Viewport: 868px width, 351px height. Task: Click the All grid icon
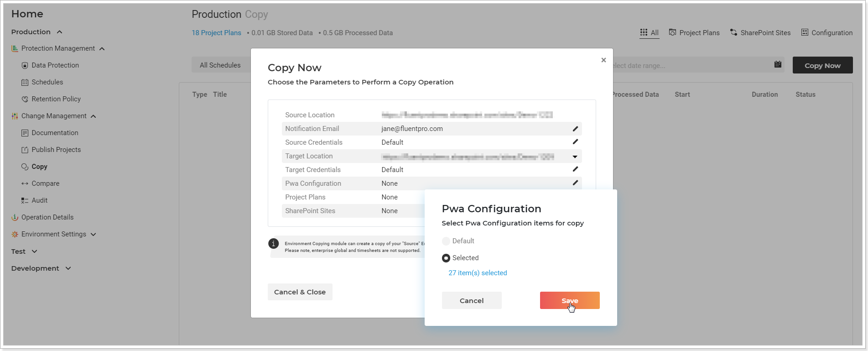644,32
